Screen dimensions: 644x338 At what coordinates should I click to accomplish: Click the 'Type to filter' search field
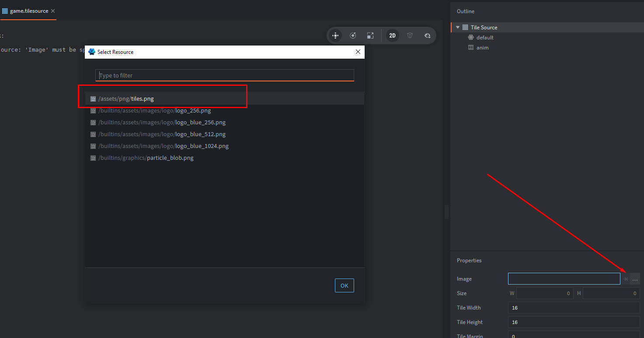pos(224,75)
